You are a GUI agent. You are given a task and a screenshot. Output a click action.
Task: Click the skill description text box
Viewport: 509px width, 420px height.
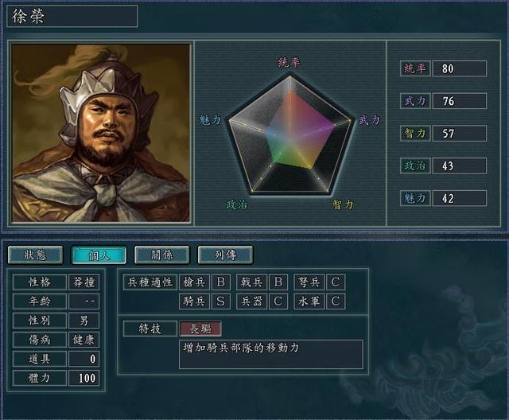click(271, 355)
